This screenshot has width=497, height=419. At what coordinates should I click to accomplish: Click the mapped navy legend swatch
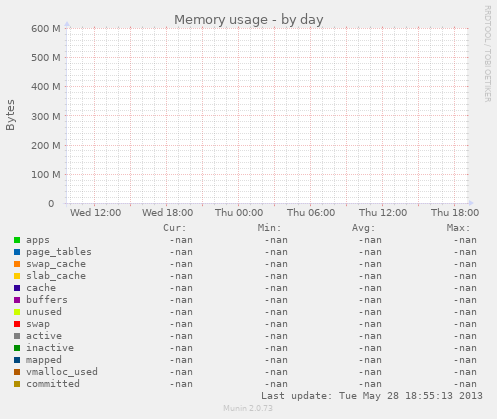17,360
